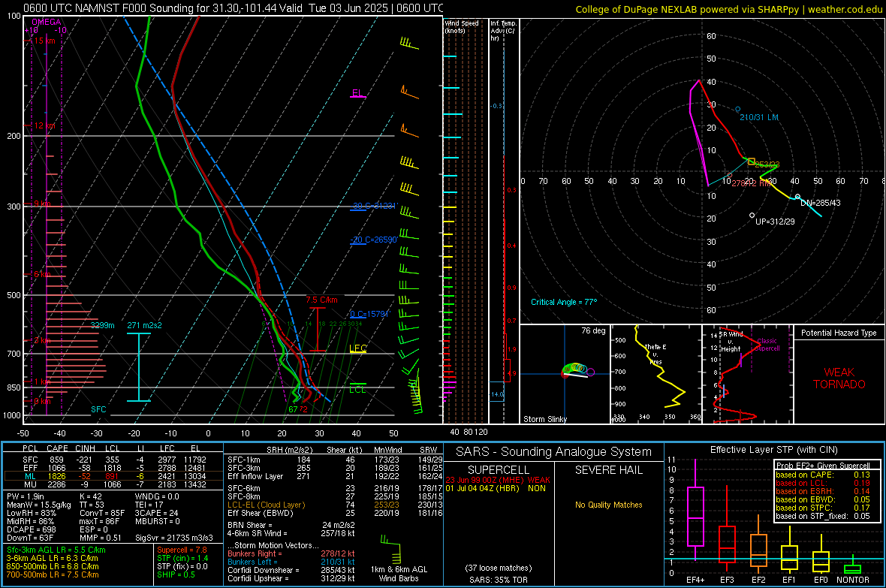This screenshot has width=886, height=588.
Task: Click the red 'Bunkers Right = 278/12 kt' line
Action: 291,553
